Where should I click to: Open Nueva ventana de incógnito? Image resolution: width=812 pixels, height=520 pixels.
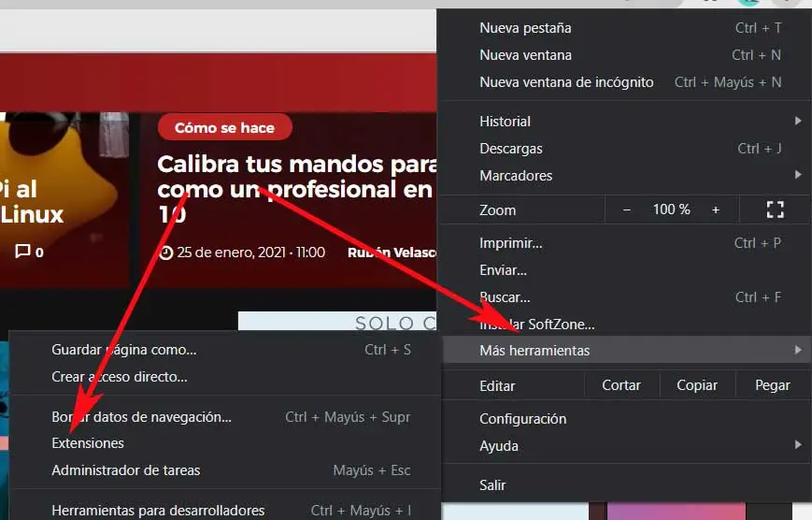point(624,82)
